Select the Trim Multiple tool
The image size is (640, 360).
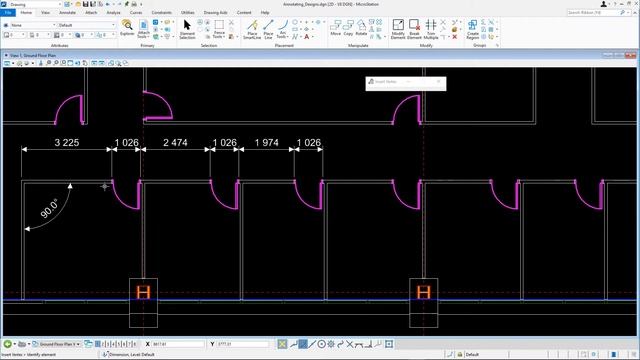click(x=431, y=29)
